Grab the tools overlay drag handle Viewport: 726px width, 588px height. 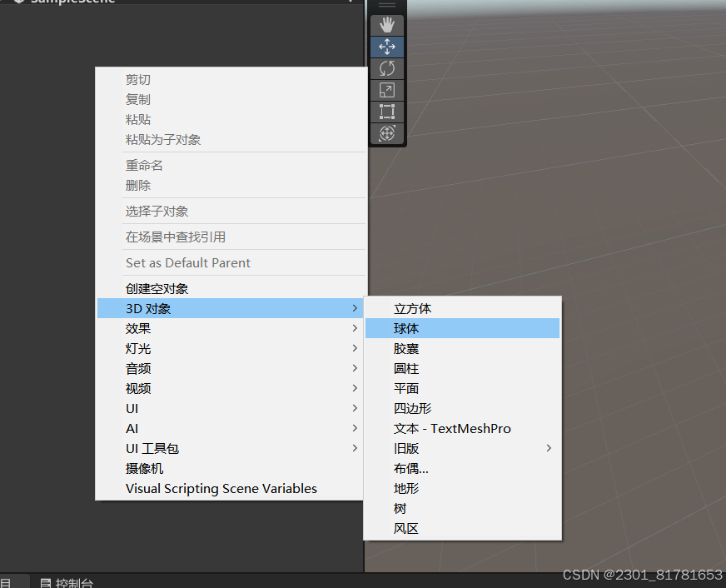pyautogui.click(x=387, y=6)
